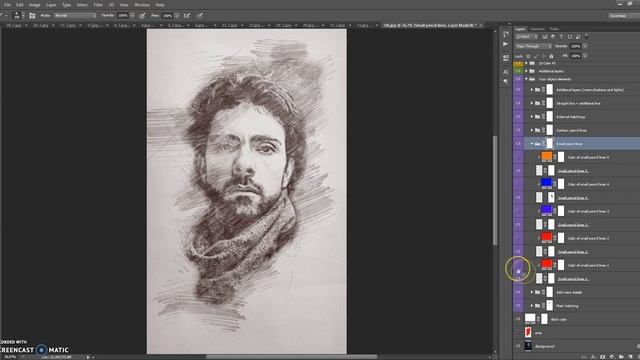Open the Window menu

[142, 5]
